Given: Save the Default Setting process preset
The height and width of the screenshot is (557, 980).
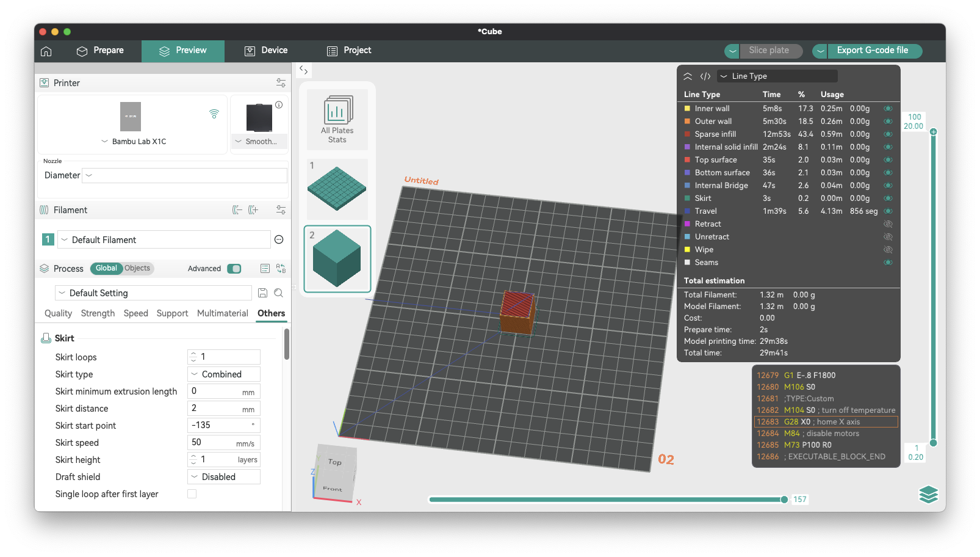Looking at the screenshot, I should pos(262,293).
